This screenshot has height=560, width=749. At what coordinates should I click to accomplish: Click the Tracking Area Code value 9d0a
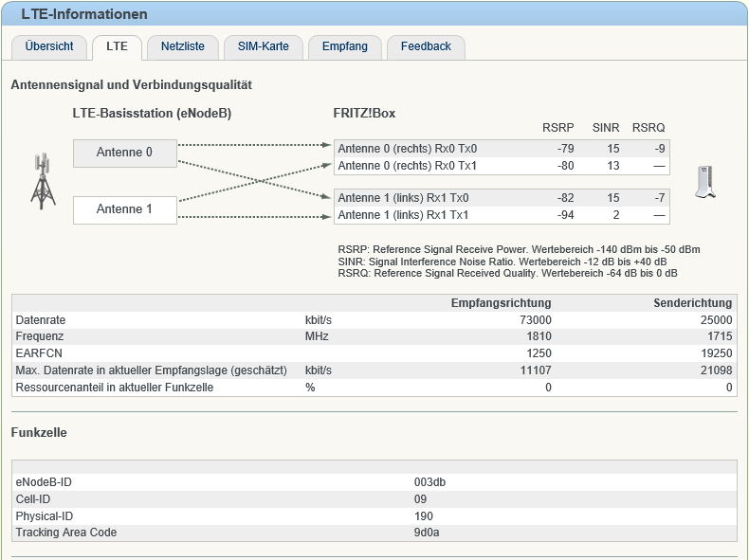(427, 533)
